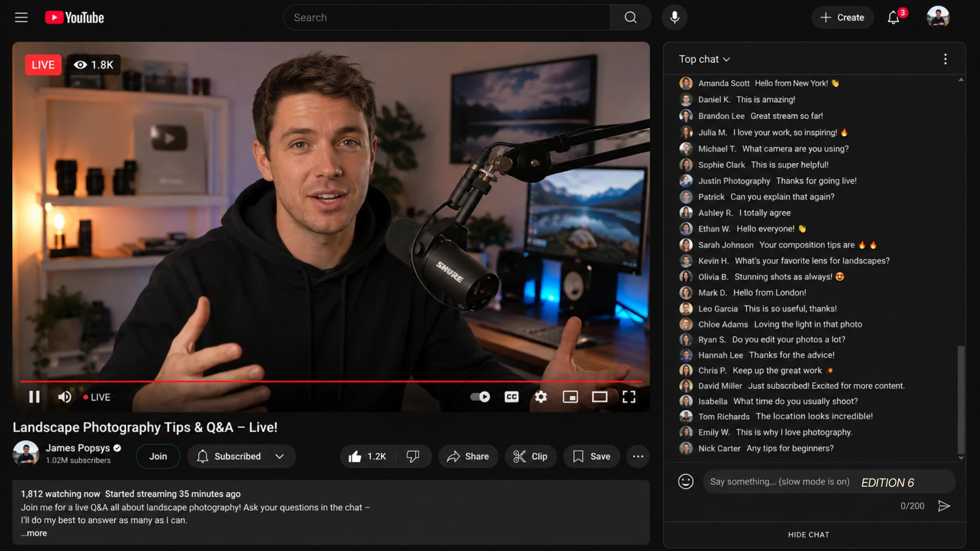Image resolution: width=980 pixels, height=551 pixels.
Task: Pause the live video
Action: [34, 397]
